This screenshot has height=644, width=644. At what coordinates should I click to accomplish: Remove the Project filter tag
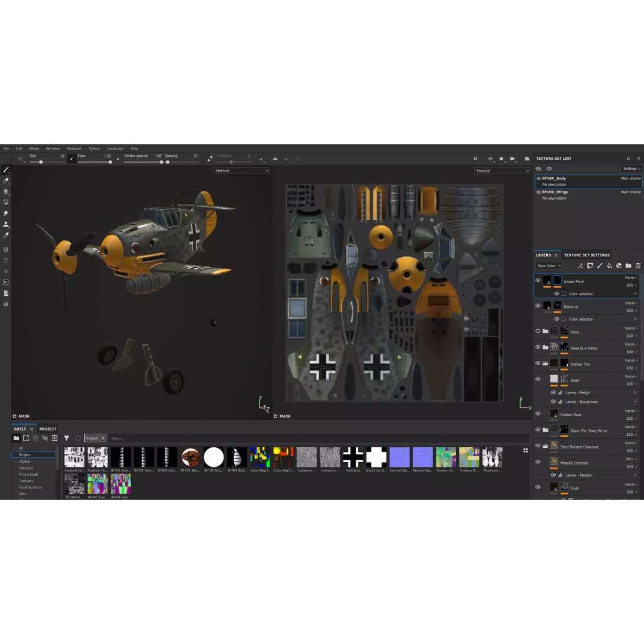click(x=103, y=438)
